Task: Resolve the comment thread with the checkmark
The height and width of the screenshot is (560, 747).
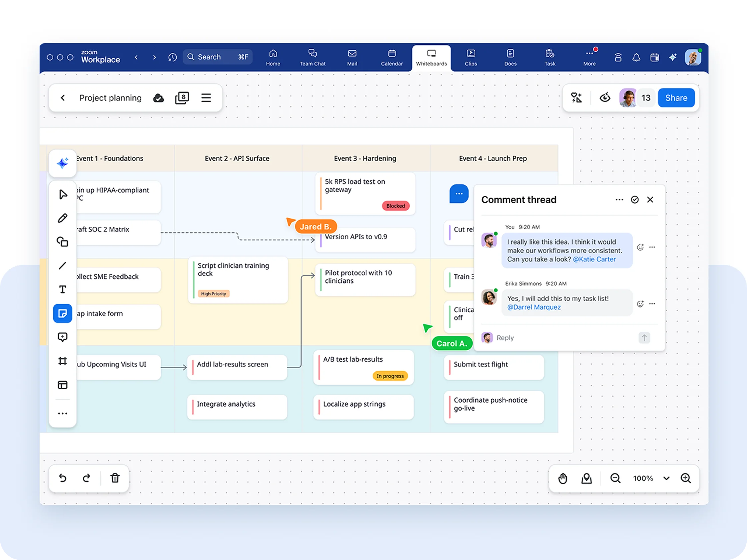Action: [x=635, y=199]
